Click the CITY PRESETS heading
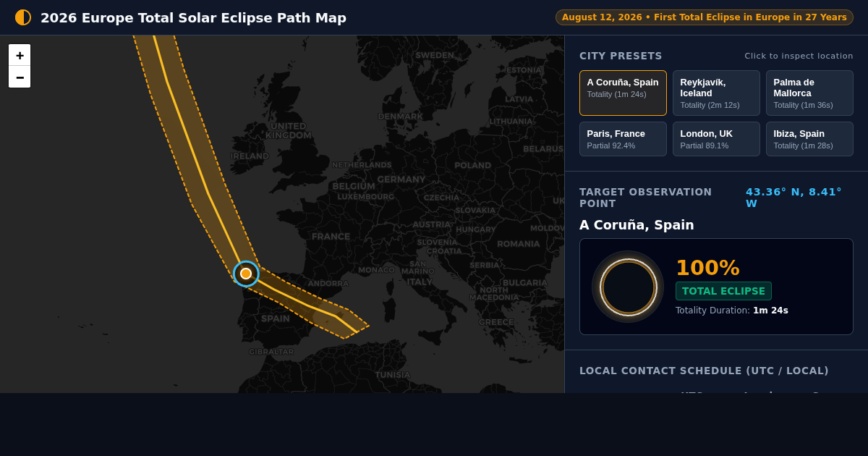The image size is (868, 456). click(621, 56)
